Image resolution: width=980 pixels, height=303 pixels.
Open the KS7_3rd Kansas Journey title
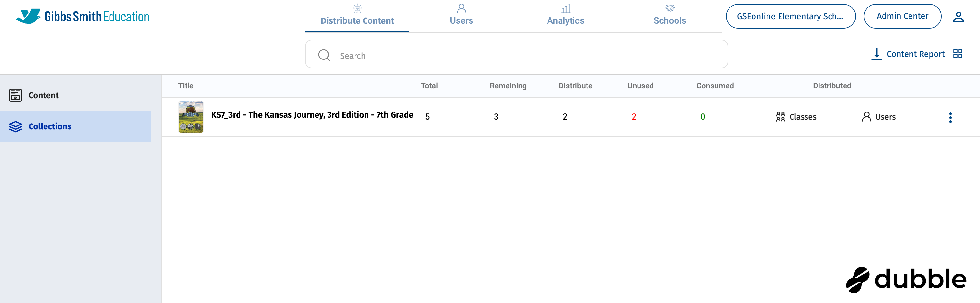[312, 115]
